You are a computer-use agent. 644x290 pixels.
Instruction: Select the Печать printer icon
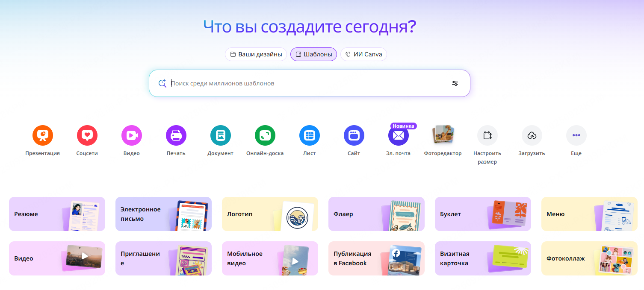click(x=176, y=135)
